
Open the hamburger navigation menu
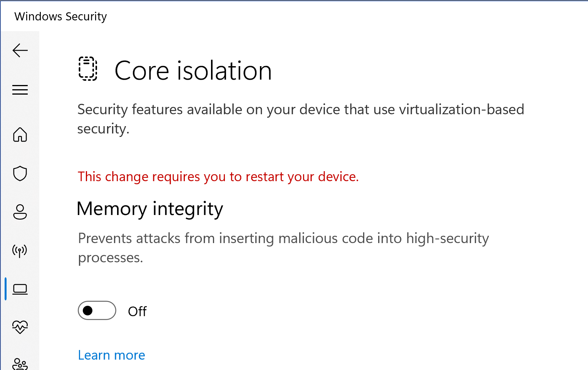(20, 90)
